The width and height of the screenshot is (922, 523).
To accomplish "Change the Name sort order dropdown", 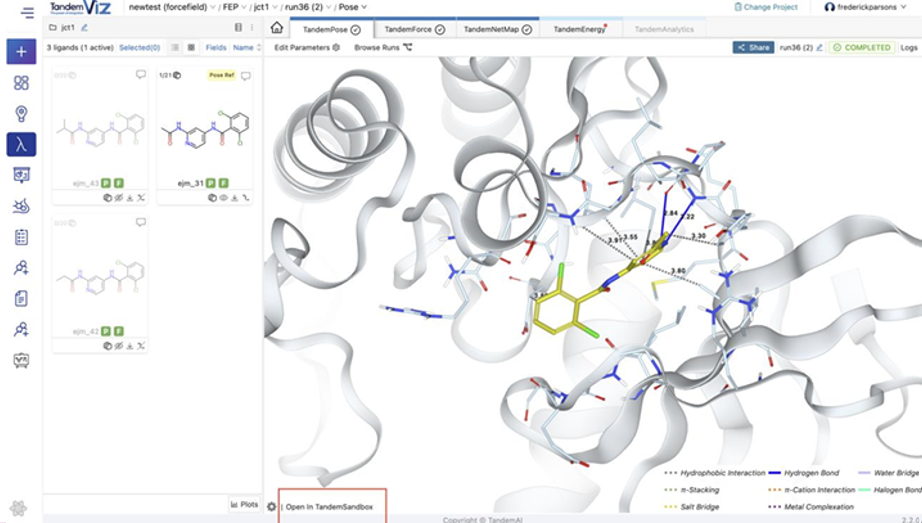I will pyautogui.click(x=246, y=48).
